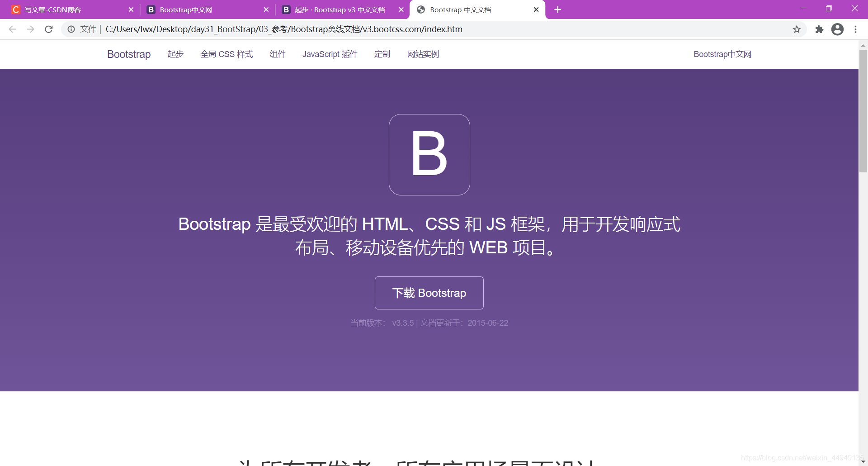Click the Bootstrap brand link in navbar
The image size is (868, 466).
[129, 54]
